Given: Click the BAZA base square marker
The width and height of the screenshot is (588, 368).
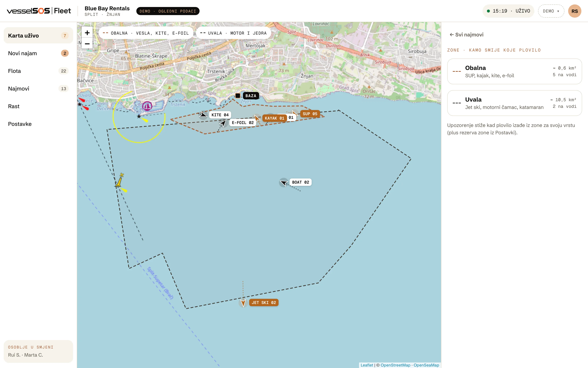Looking at the screenshot, I should pyautogui.click(x=238, y=96).
